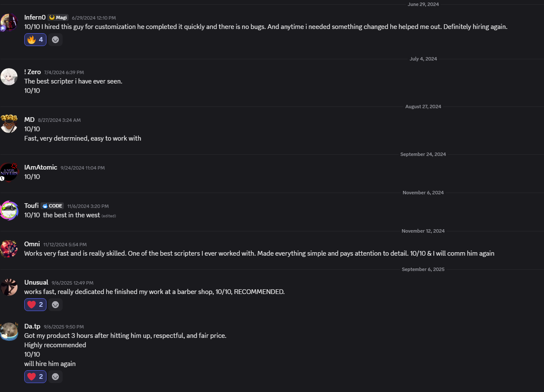544x392 pixels.
Task: Open Infern0's profile avatar
Action: click(9, 22)
